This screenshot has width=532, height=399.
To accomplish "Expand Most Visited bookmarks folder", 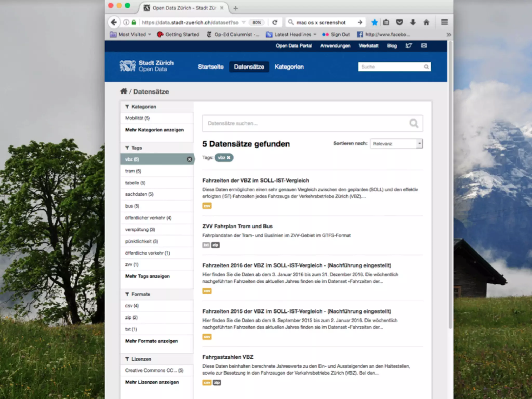I will (132, 35).
